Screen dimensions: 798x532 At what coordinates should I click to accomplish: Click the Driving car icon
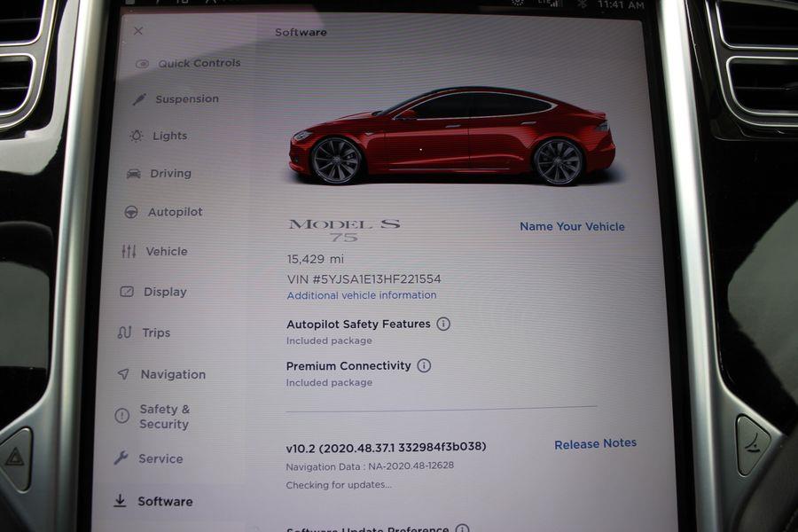tap(133, 174)
